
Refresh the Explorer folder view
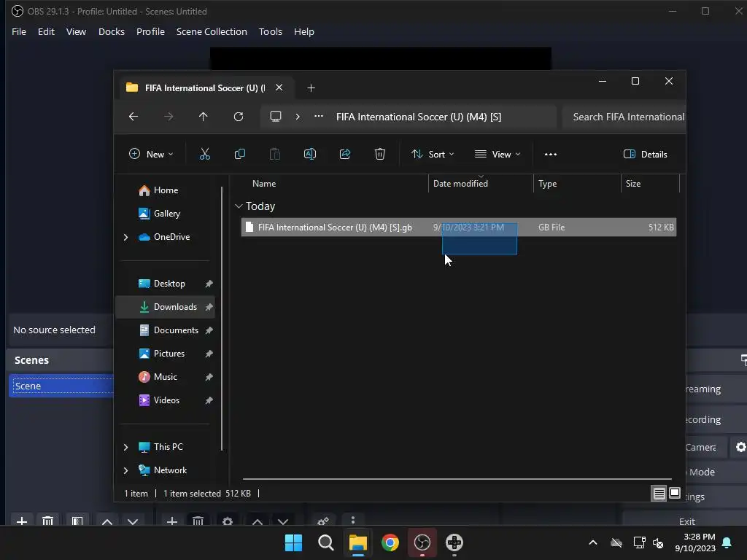click(x=239, y=117)
